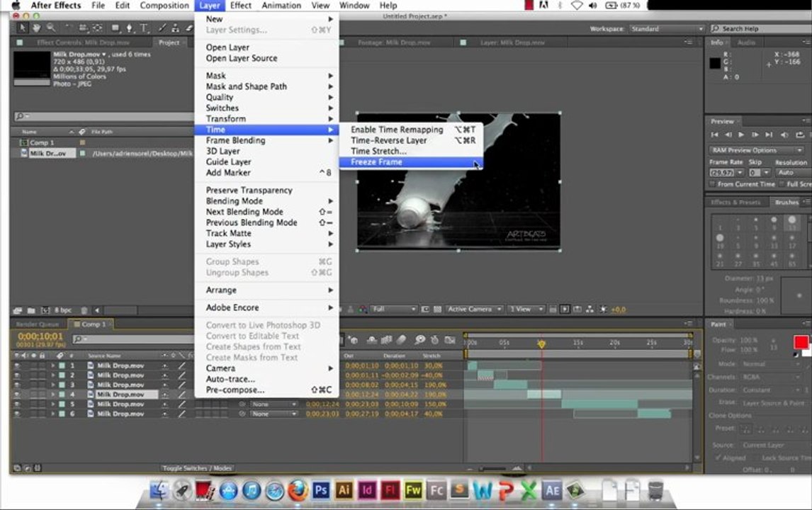Toggle Aligned checkbox in Paint panel
Viewport: 812px width, 510px height.
(x=718, y=458)
